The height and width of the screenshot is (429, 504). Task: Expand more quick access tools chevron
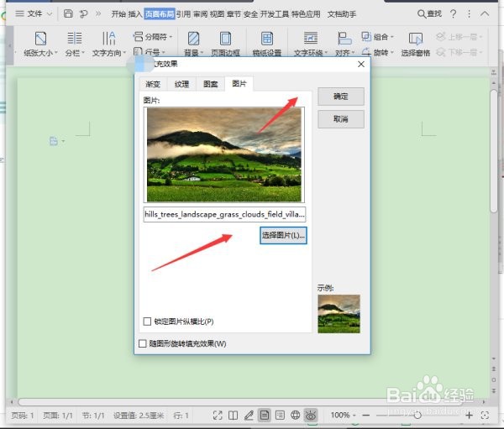click(98, 13)
